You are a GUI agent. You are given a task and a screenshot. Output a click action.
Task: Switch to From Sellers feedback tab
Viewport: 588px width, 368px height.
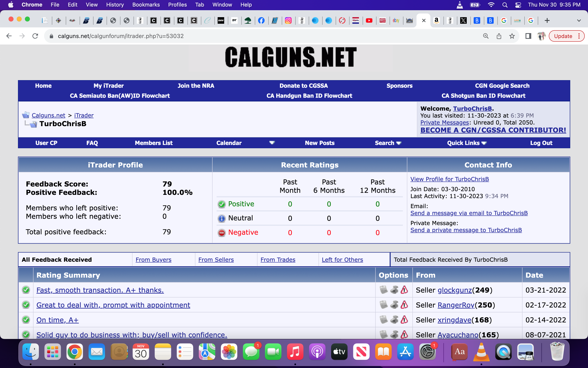216,260
